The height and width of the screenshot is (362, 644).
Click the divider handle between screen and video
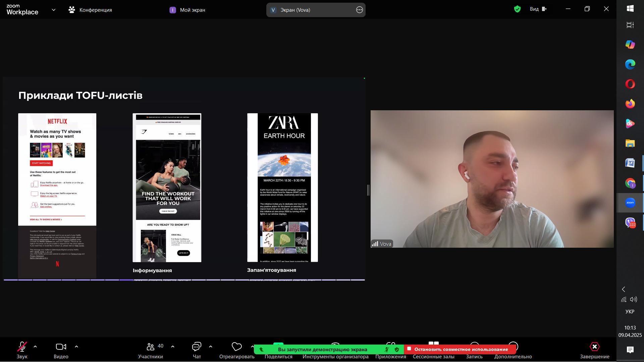[x=368, y=190]
